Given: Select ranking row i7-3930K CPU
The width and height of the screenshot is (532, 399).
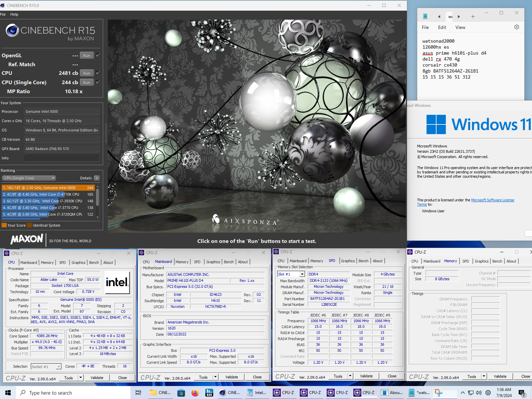Looking at the screenshot, I should [48, 201].
